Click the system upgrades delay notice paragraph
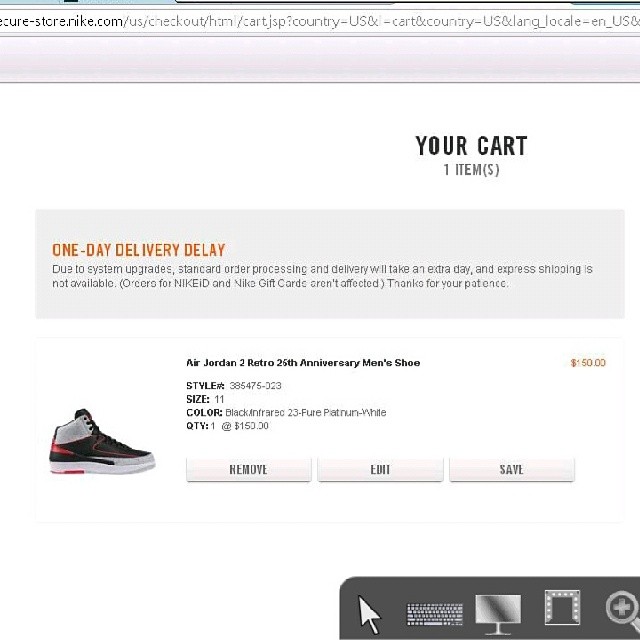This screenshot has height=640, width=640. point(322,276)
